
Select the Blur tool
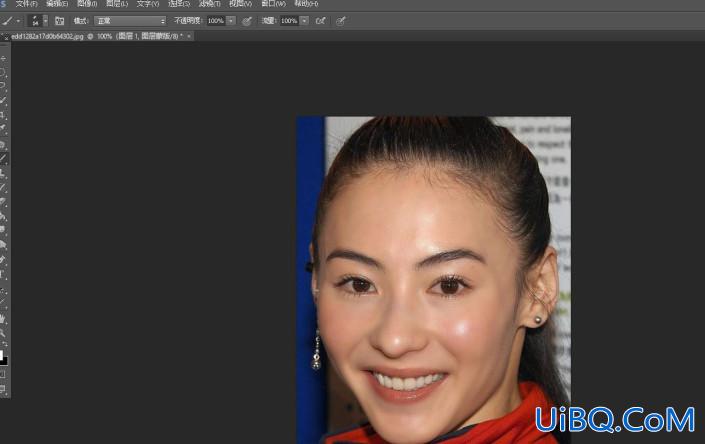[3, 229]
